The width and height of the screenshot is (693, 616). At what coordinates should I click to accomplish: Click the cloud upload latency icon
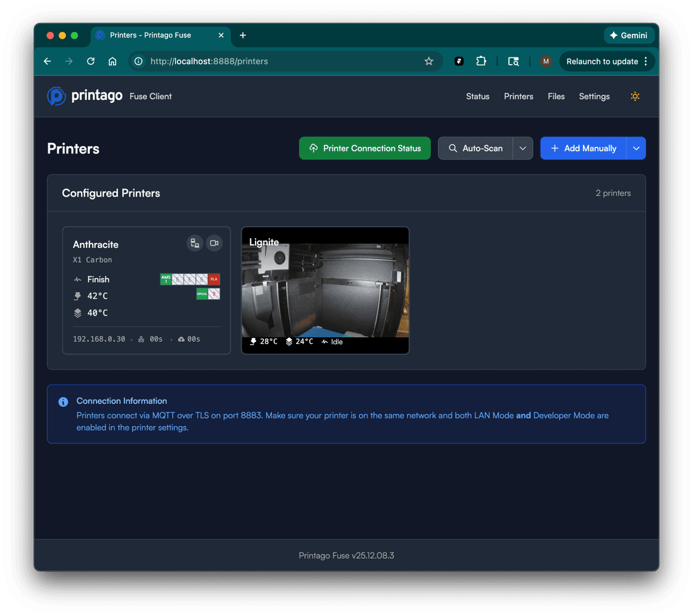(x=181, y=339)
